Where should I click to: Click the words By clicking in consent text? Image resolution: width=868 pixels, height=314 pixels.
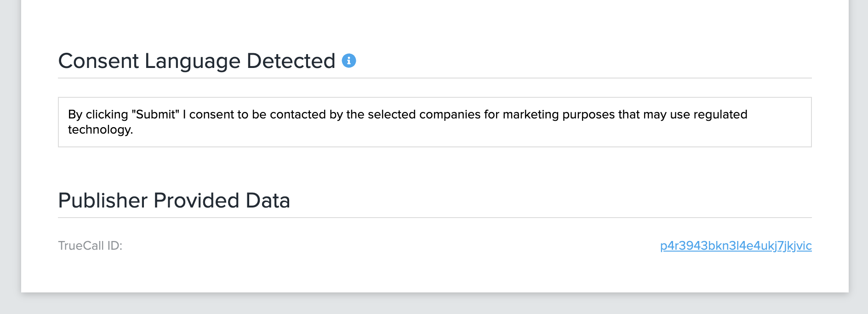coord(98,114)
